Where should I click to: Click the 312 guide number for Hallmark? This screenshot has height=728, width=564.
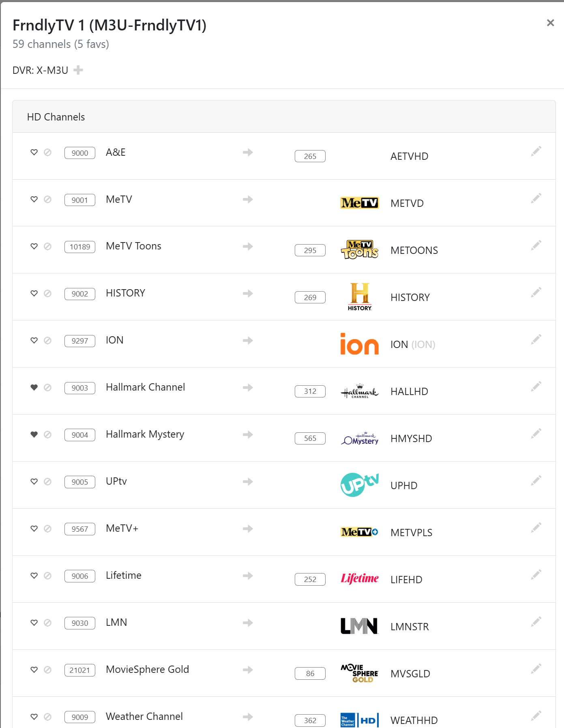click(310, 391)
